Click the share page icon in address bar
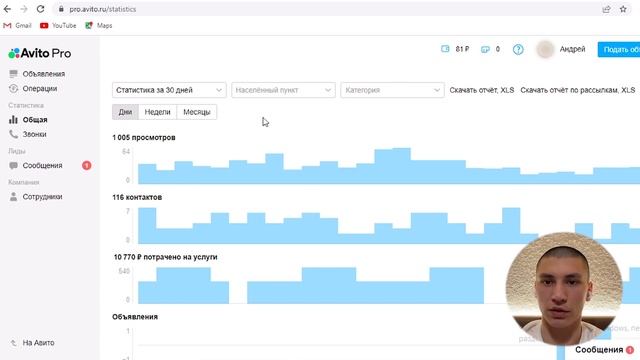Screen dimensions: 640x360 click(606, 9)
